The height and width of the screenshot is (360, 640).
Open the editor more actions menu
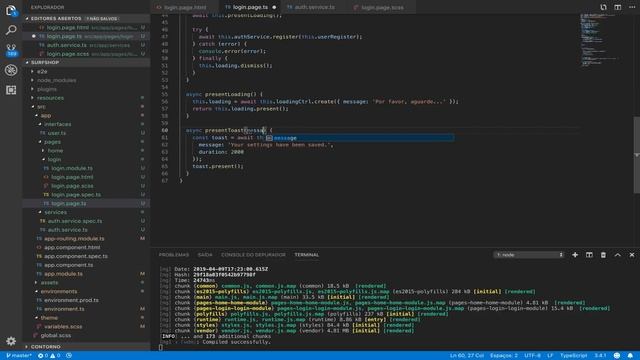[632, 7]
